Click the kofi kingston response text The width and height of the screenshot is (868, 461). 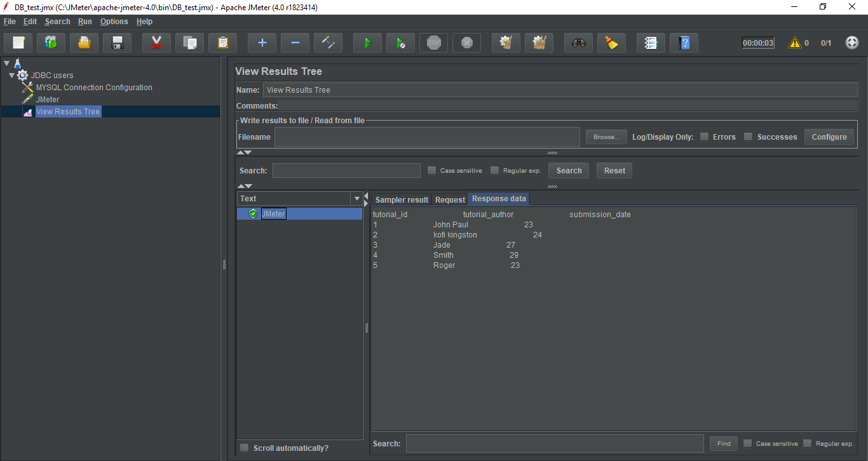click(455, 235)
